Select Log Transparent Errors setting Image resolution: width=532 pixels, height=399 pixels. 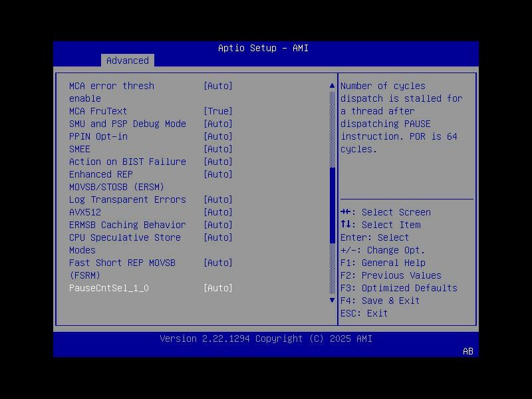pyautogui.click(x=128, y=199)
